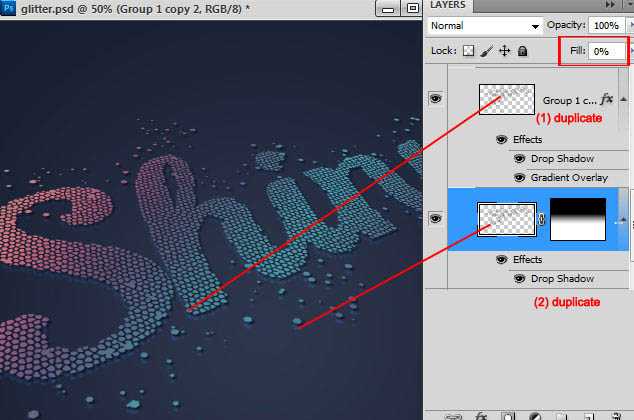The image size is (634, 420).
Task: Select the LAYERS panel tab
Action: click(x=448, y=5)
